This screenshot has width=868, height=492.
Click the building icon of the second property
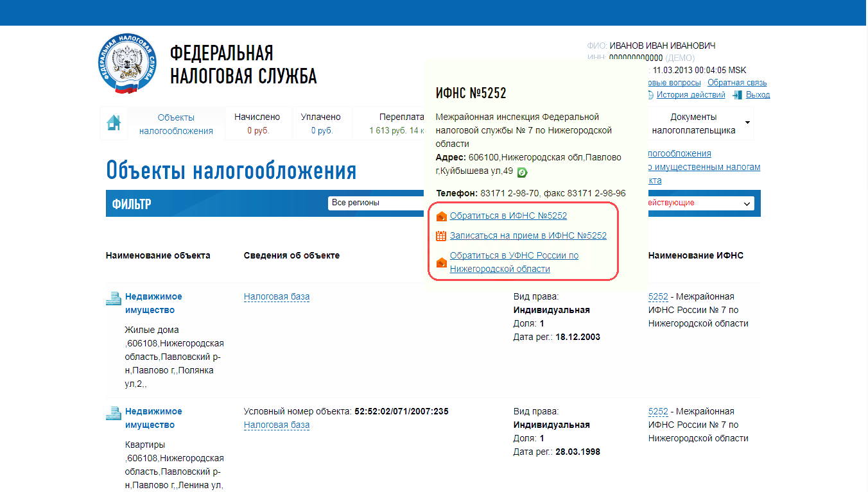coord(113,412)
